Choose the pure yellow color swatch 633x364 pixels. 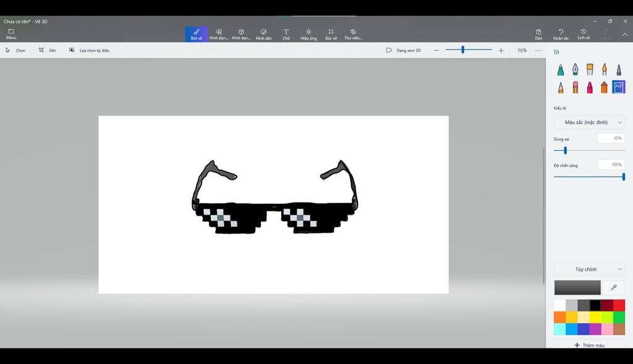coord(595,317)
